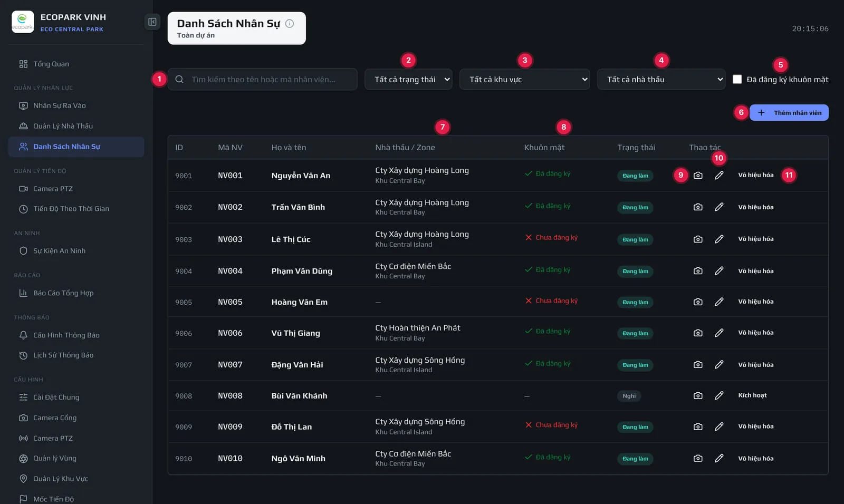The image size is (844, 504).
Task: Click the edit pencil for Trần Văn Bình
Action: 719,207
